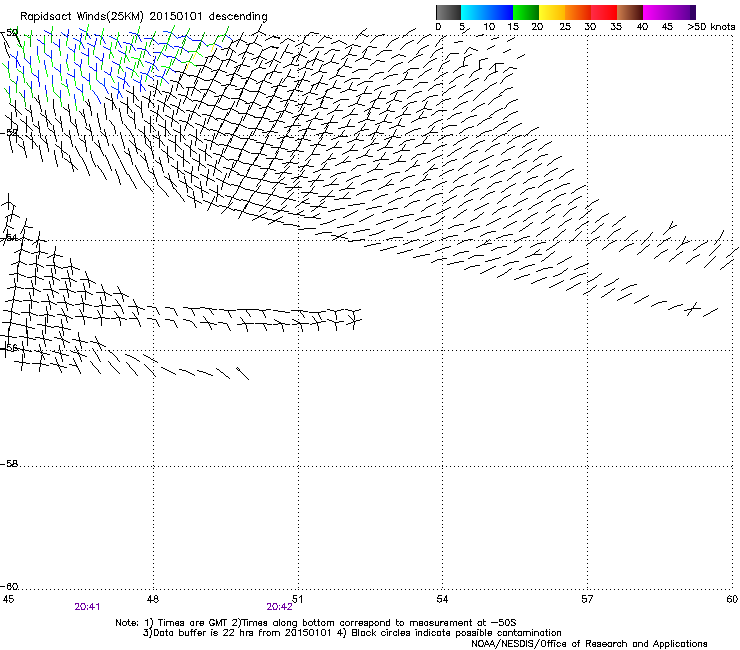This screenshot has height=650, width=740.
Task: Click the brown 35-40 knots legend band
Action: point(630,12)
